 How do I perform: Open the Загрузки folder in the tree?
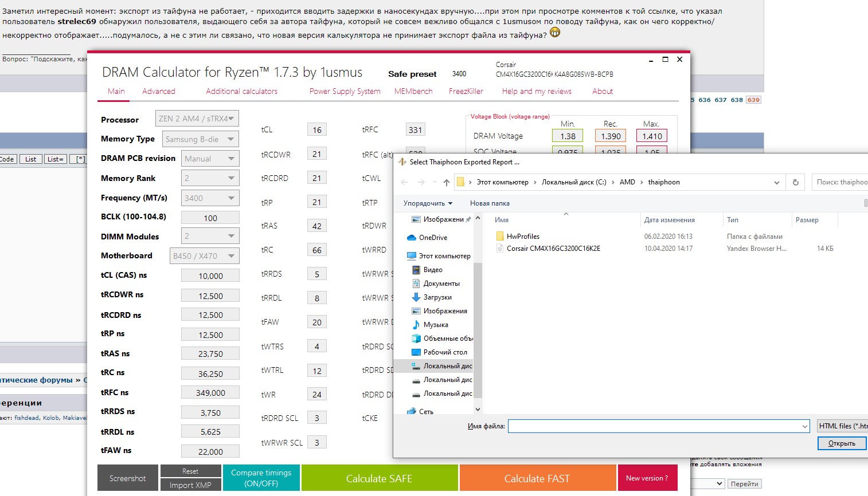(432, 297)
